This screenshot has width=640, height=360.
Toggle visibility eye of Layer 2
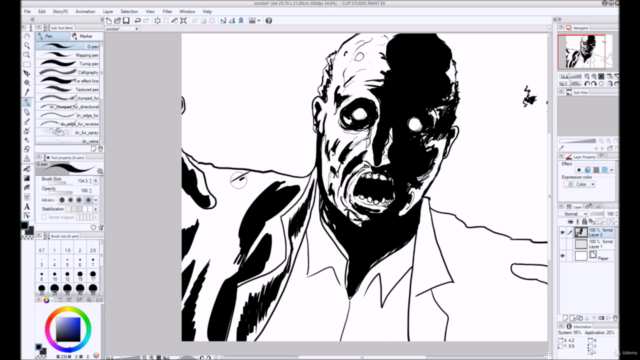point(563,233)
